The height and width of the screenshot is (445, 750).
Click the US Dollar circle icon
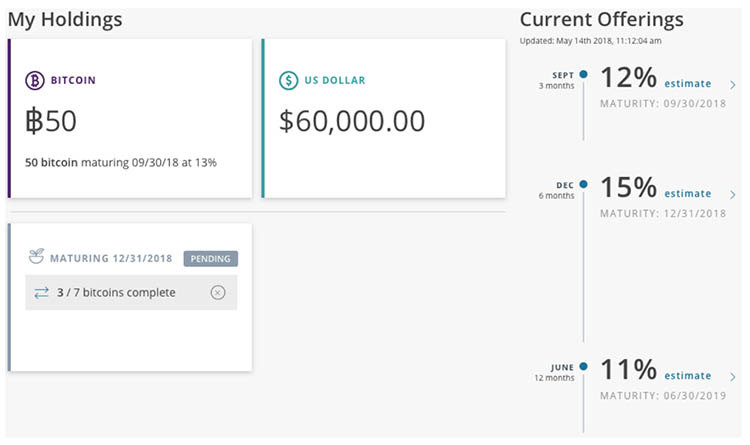pyautogui.click(x=288, y=80)
